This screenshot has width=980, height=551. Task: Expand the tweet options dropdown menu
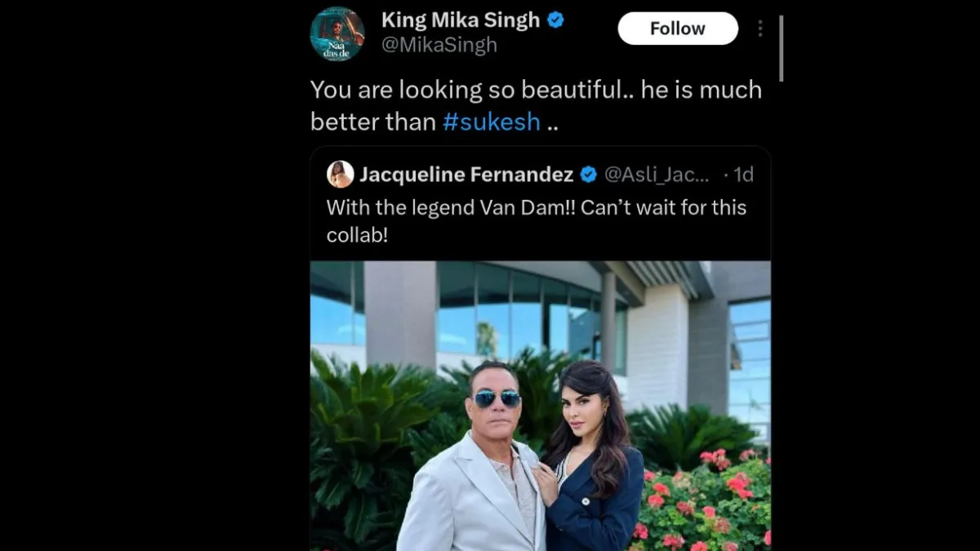[760, 27]
